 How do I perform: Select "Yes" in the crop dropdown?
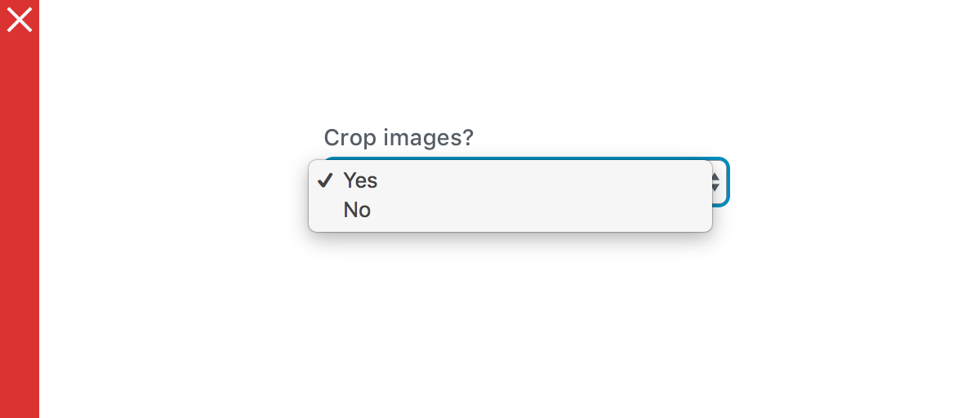pyautogui.click(x=360, y=180)
